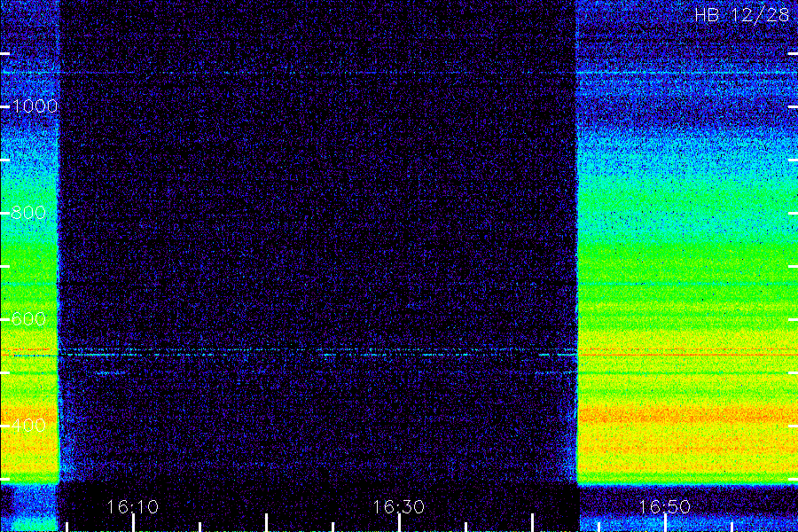Click the 600 frequency axis label
The width and height of the screenshot is (798, 532).
pos(28,318)
